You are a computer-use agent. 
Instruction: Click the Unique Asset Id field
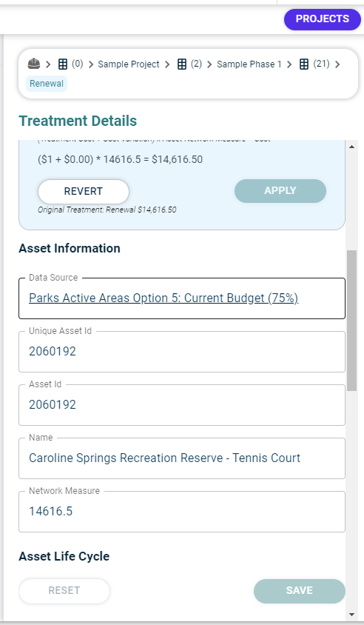pos(182,352)
